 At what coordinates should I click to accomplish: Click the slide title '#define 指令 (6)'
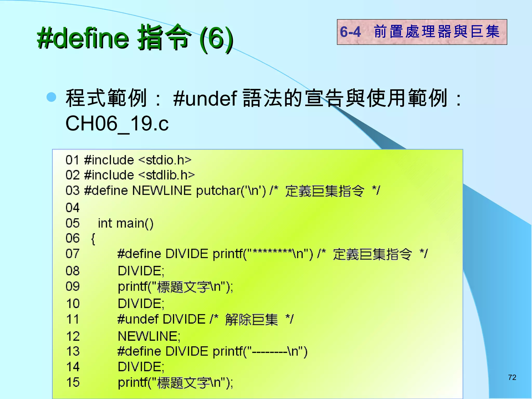click(x=135, y=38)
